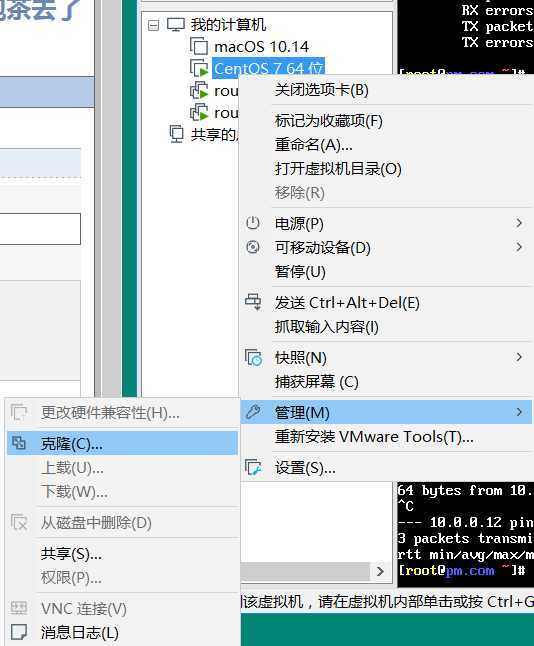Viewport: 534px width, 646px height.
Task: Click the '64 bytes from 10.' terminal line
Action: coord(465,490)
